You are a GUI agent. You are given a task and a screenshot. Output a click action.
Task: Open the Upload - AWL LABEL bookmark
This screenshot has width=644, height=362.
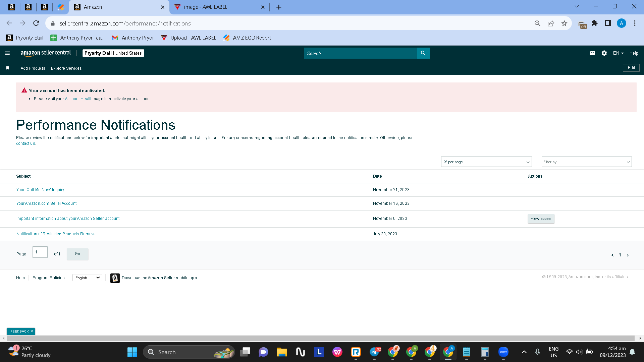189,38
